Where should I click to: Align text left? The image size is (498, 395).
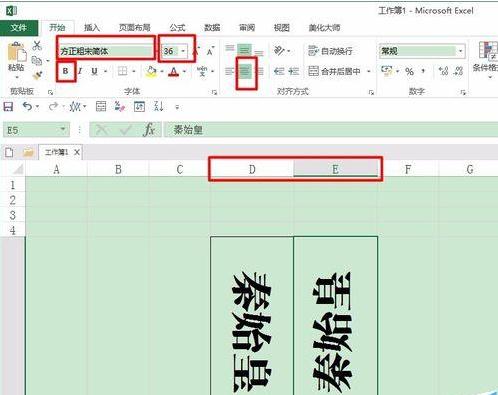pos(230,71)
